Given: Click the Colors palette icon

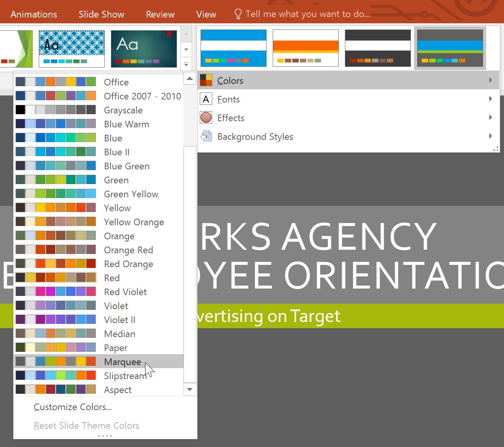Looking at the screenshot, I should point(206,80).
